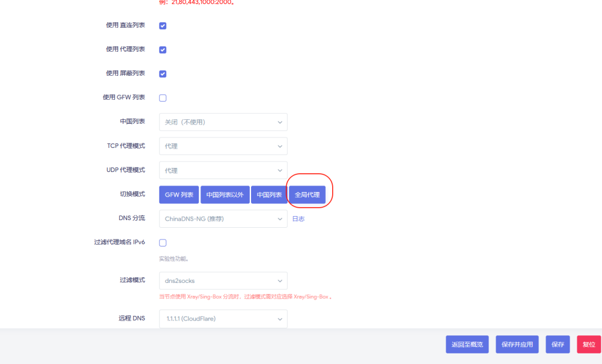Expand the 过滤模式 dropdown showing dns2socks
This screenshot has width=602, height=364.
(223, 281)
